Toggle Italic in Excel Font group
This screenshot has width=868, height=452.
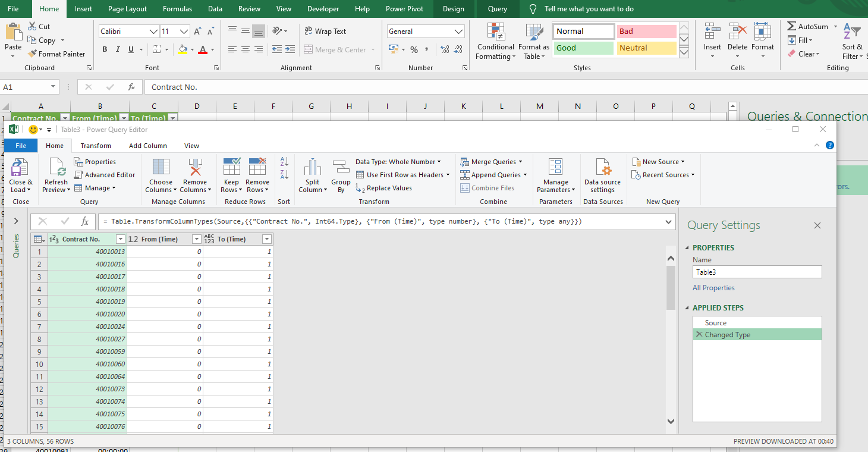118,49
